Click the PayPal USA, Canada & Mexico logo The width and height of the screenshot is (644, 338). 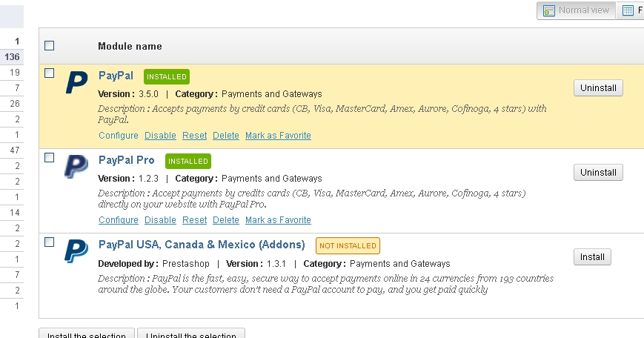pyautogui.click(x=76, y=251)
